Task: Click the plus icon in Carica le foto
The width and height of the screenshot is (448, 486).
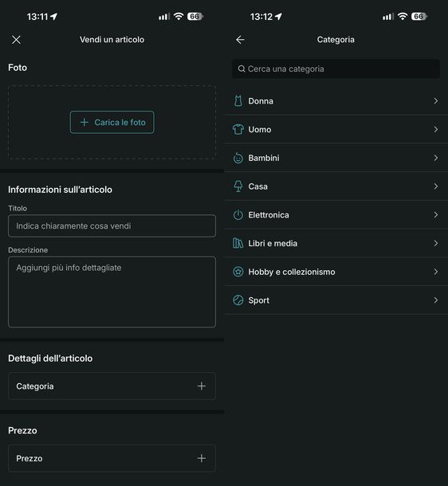Action: (x=84, y=123)
